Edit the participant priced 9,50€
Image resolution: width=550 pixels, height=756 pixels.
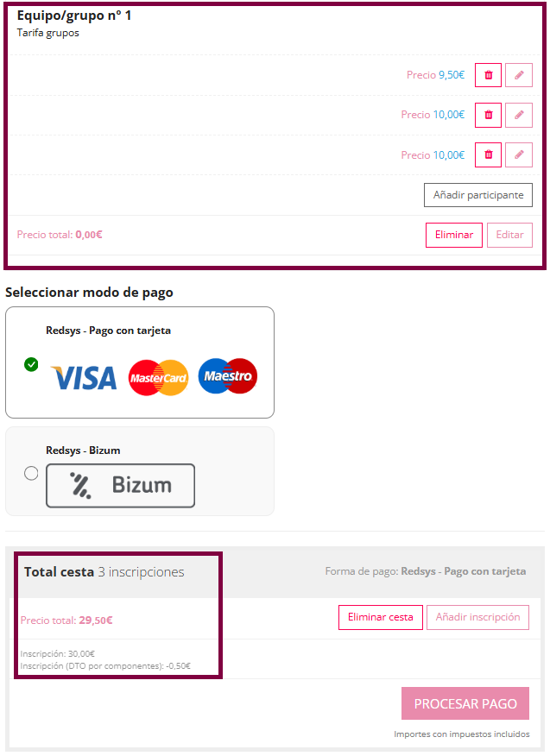pos(519,75)
